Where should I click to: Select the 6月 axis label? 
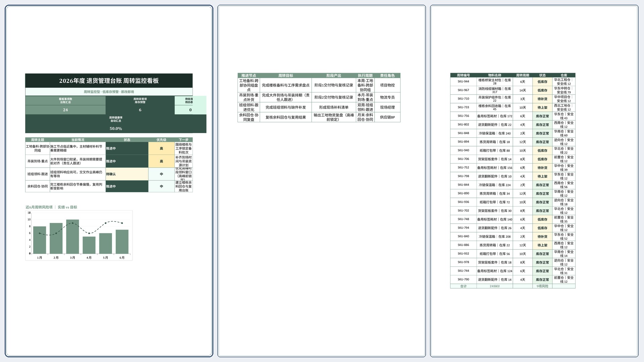(x=122, y=258)
